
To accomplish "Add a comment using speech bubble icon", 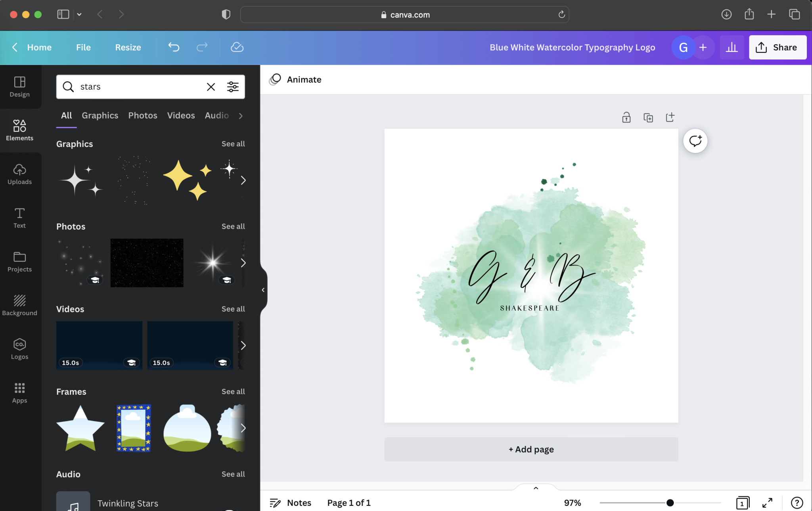I will tap(695, 141).
